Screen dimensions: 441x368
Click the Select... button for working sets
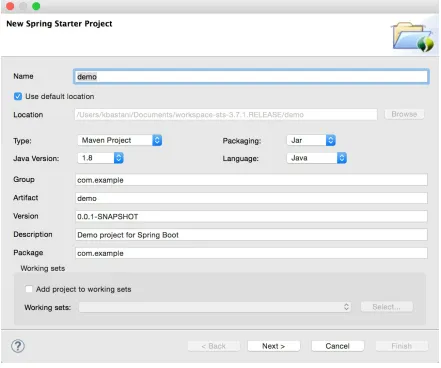click(x=387, y=307)
